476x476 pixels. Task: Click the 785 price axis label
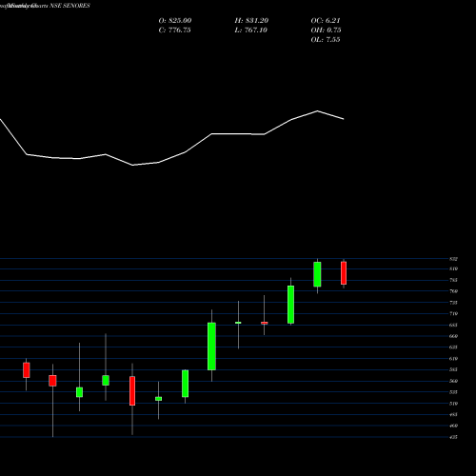(x=453, y=280)
